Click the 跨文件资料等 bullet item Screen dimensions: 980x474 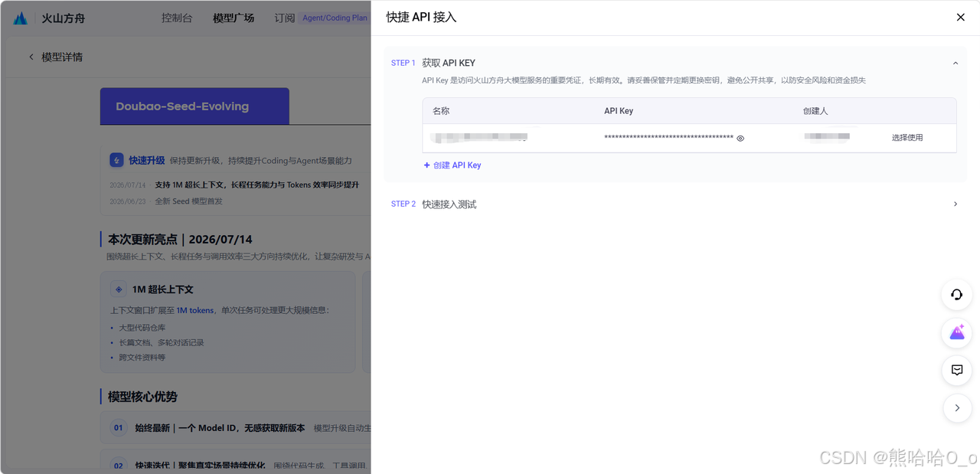(142, 358)
